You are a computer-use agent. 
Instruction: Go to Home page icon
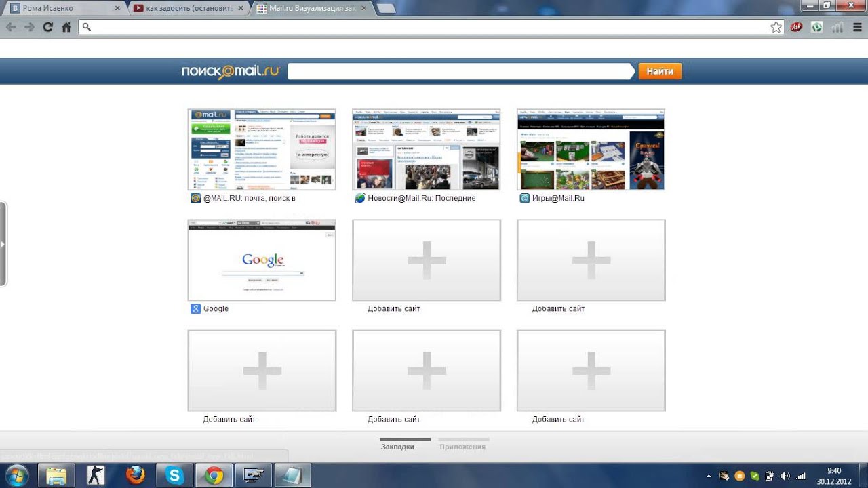66,27
